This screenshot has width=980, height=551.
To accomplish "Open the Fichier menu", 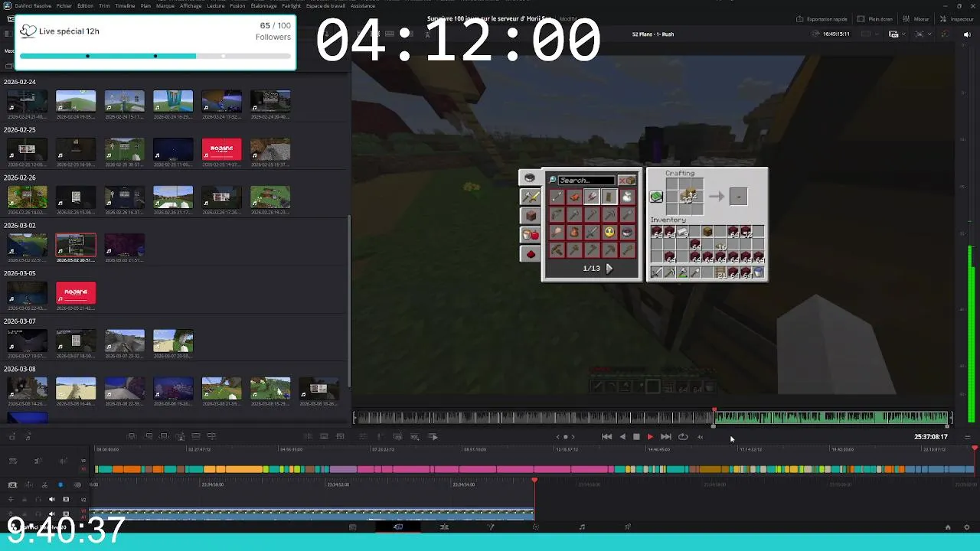I will point(64,5).
